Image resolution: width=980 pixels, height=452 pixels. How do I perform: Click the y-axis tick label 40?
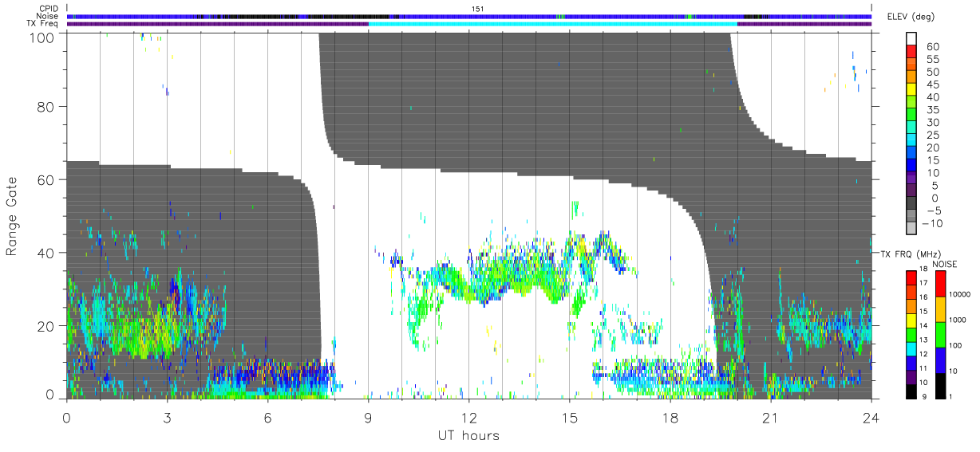tap(46, 253)
